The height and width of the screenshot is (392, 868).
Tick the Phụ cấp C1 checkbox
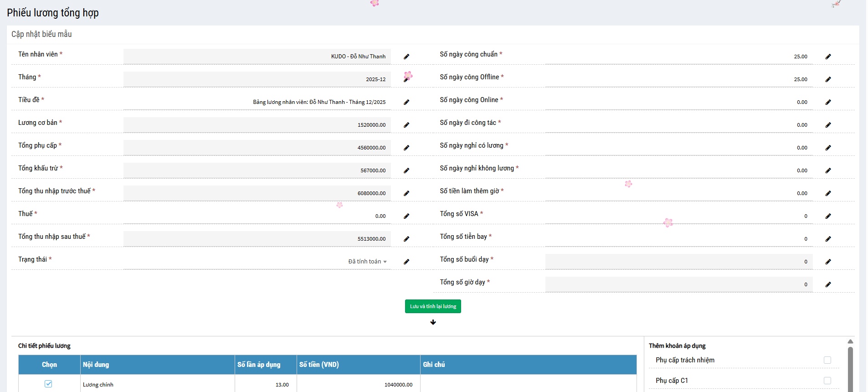coord(827,381)
